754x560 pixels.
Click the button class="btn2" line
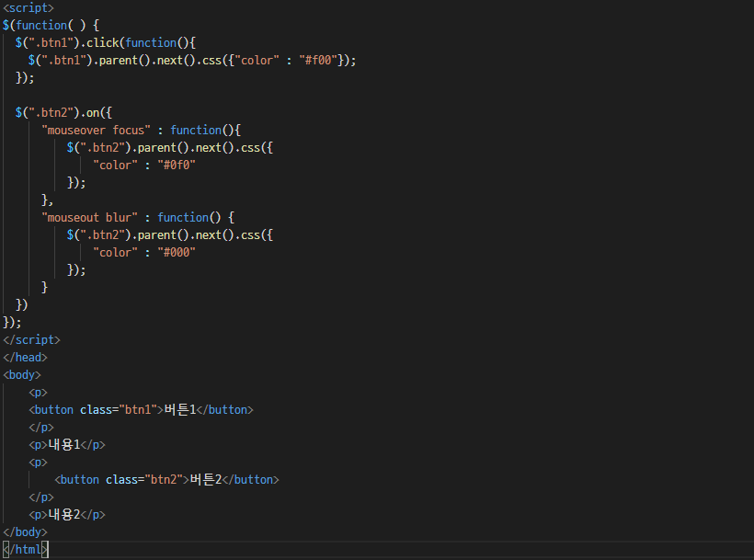(x=166, y=479)
